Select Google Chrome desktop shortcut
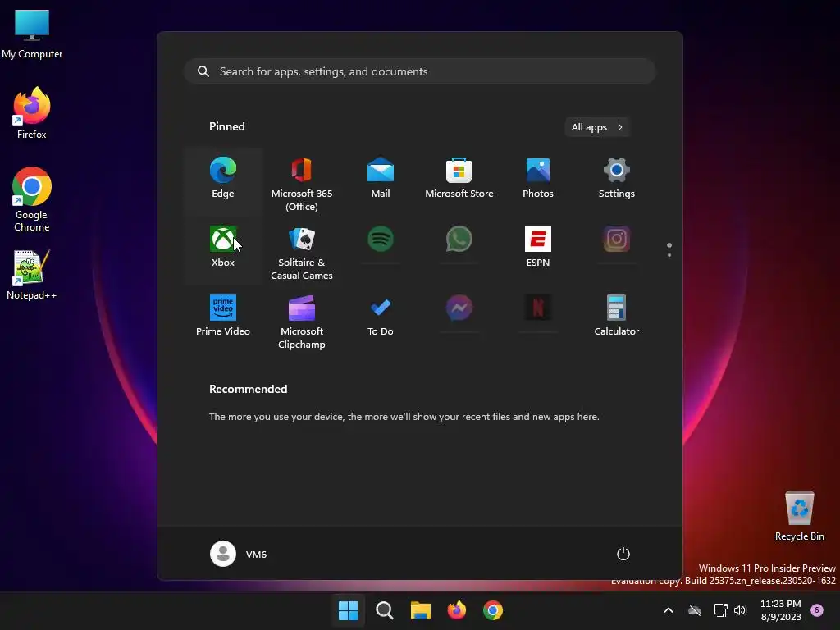Image resolution: width=840 pixels, height=630 pixels. click(x=32, y=199)
